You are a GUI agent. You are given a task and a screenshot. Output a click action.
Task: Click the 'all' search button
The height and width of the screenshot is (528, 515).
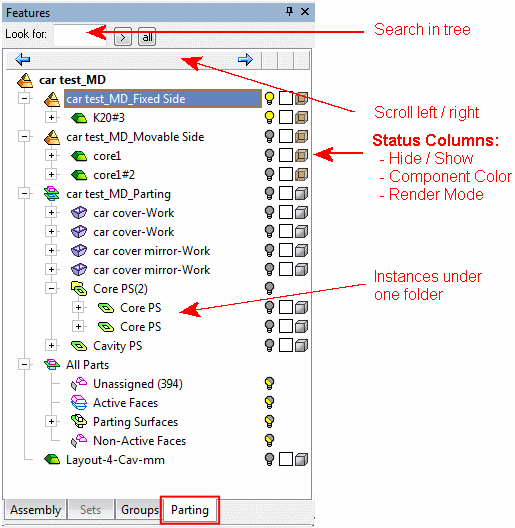point(147,37)
